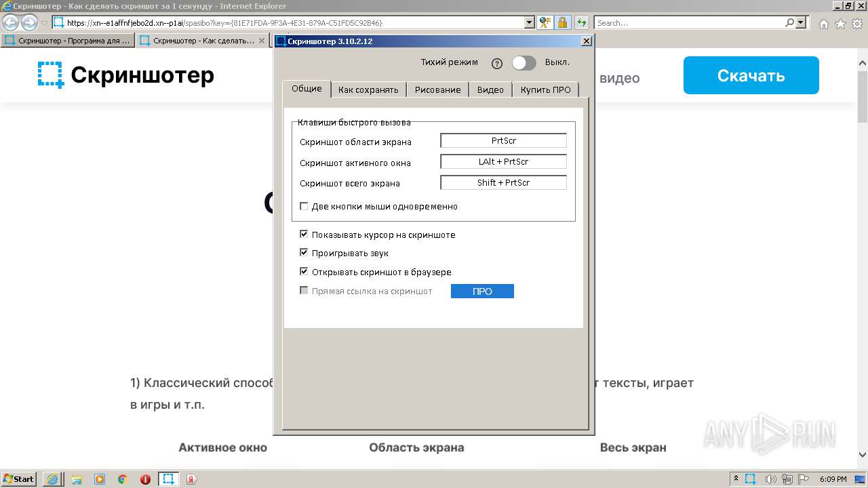Screen dimensions: 868x488
Task: Click the Активное окно heading on page
Action: point(222,447)
